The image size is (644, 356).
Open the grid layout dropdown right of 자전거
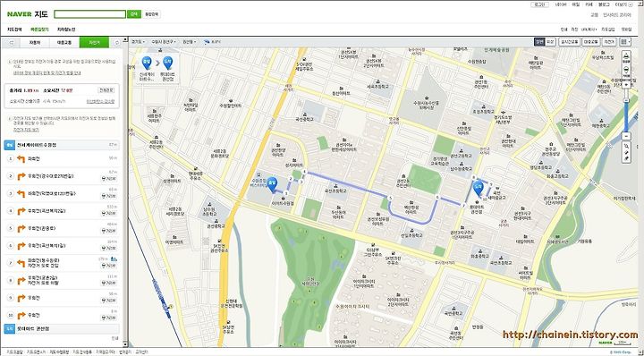pos(626,42)
